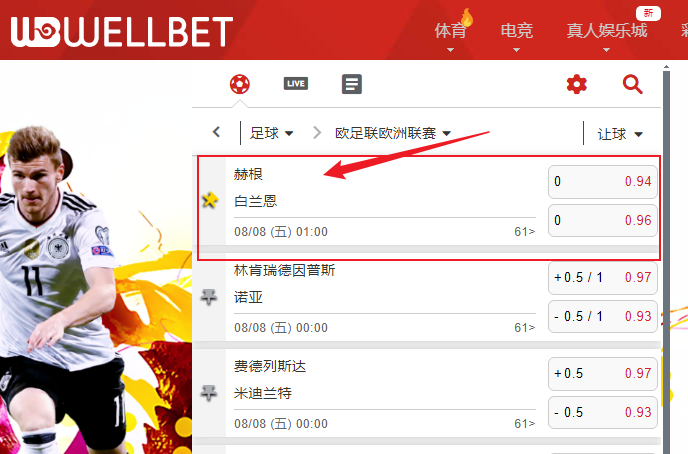Pin the 林肯瑞德因普斯 vs 诺亚 match
This screenshot has width=688, height=454.
point(209,297)
